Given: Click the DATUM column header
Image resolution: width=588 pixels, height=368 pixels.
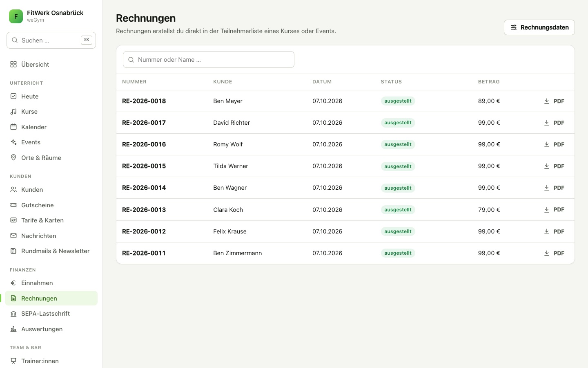Looking at the screenshot, I should [x=322, y=82].
